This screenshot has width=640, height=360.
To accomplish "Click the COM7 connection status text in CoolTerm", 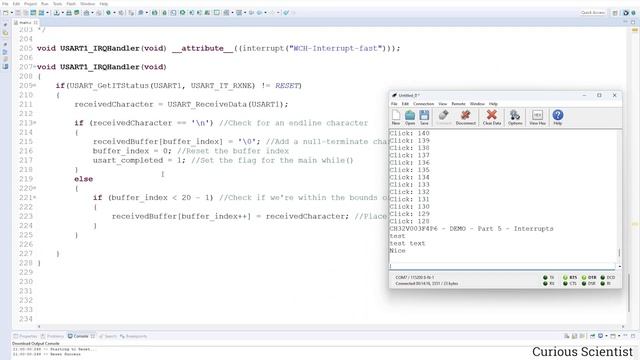I will click(414, 278).
